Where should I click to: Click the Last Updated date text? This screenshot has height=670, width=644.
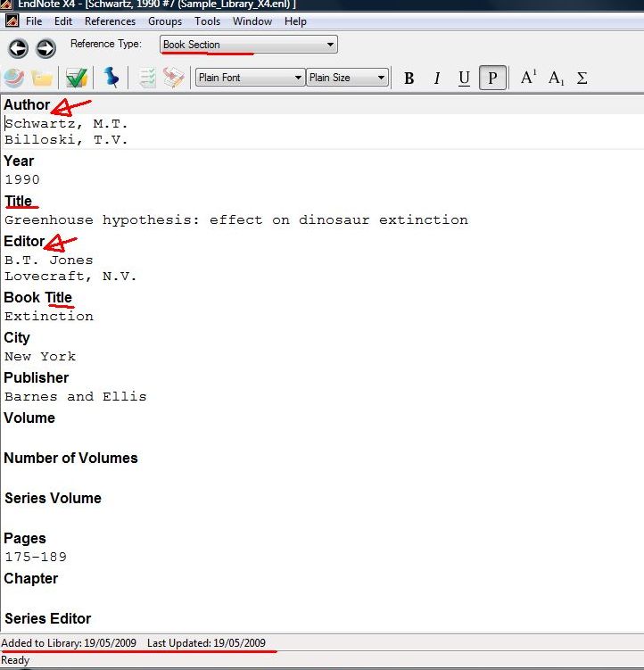(206, 643)
